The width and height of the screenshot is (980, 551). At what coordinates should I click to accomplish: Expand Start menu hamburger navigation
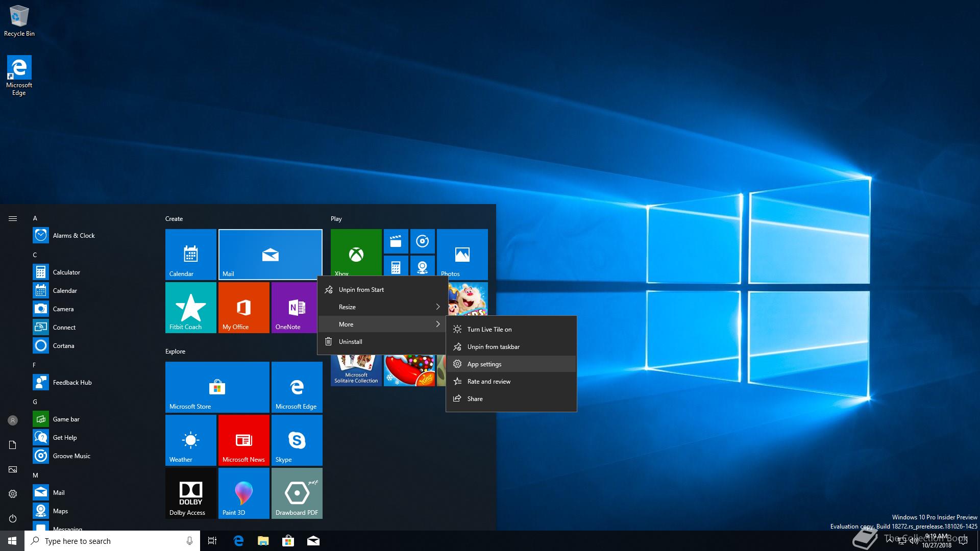[x=13, y=218]
